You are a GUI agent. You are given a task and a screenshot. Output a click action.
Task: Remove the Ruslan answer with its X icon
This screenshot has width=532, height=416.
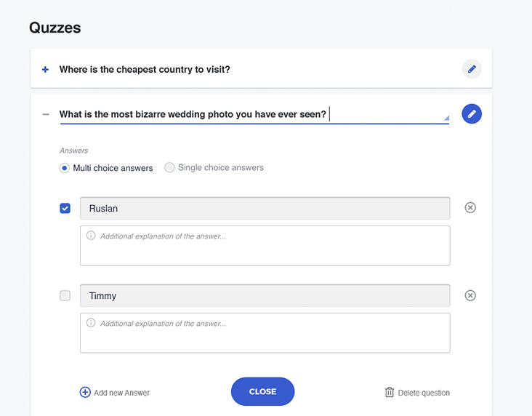(470, 208)
